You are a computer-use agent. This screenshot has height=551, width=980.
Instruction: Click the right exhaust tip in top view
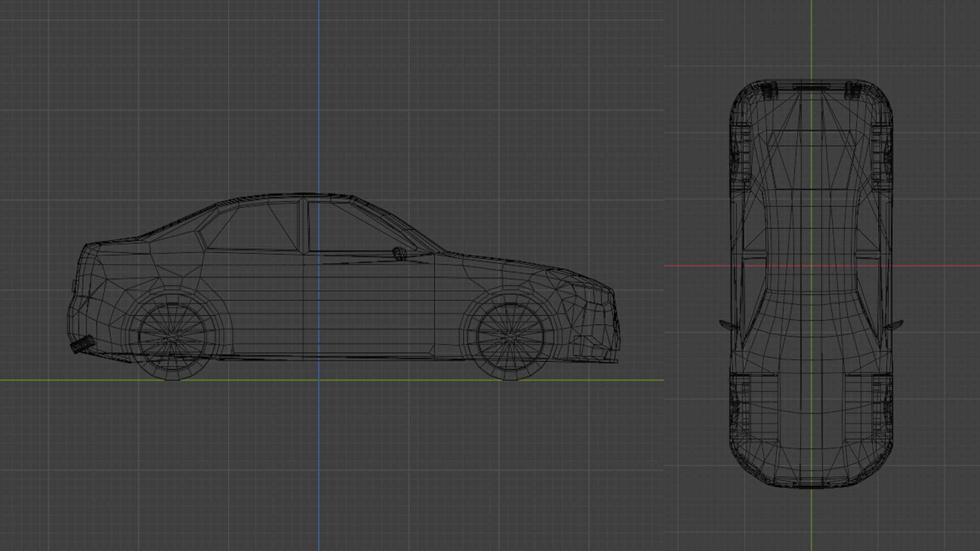(853, 90)
